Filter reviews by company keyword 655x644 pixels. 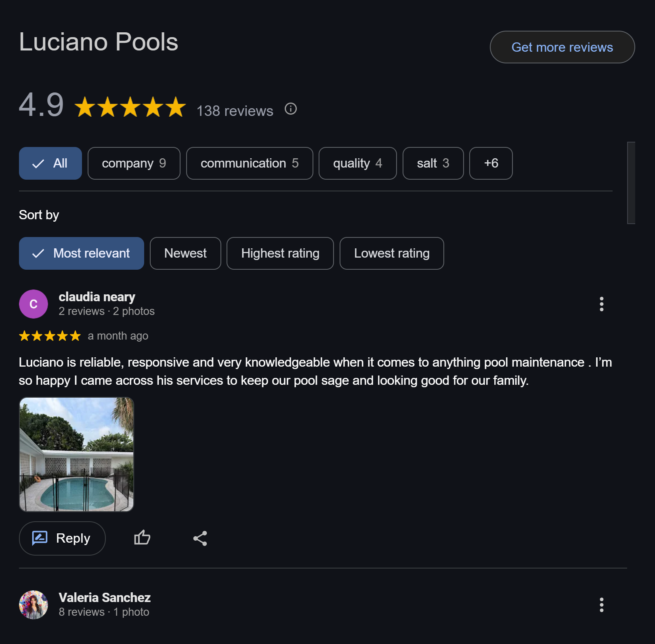tap(134, 163)
